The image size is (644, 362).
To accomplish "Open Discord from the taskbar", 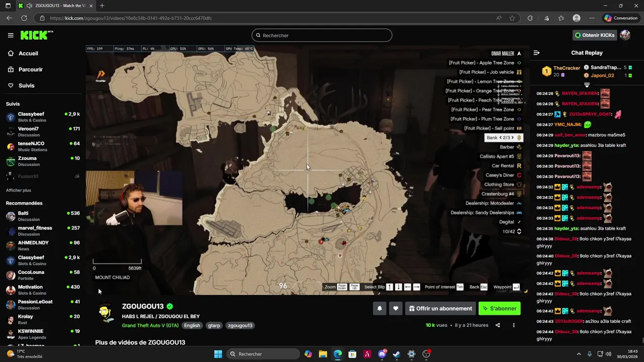I will click(x=382, y=354).
